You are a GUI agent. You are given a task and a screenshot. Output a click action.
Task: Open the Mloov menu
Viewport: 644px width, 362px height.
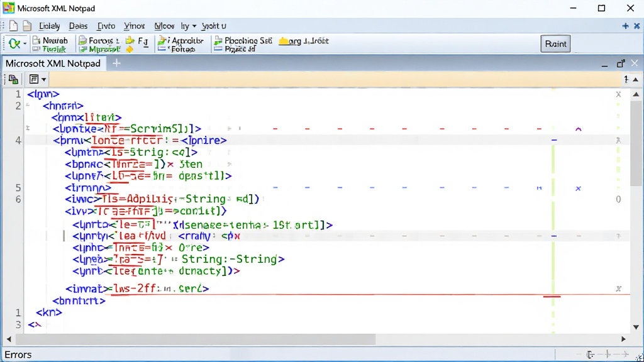[x=164, y=26]
